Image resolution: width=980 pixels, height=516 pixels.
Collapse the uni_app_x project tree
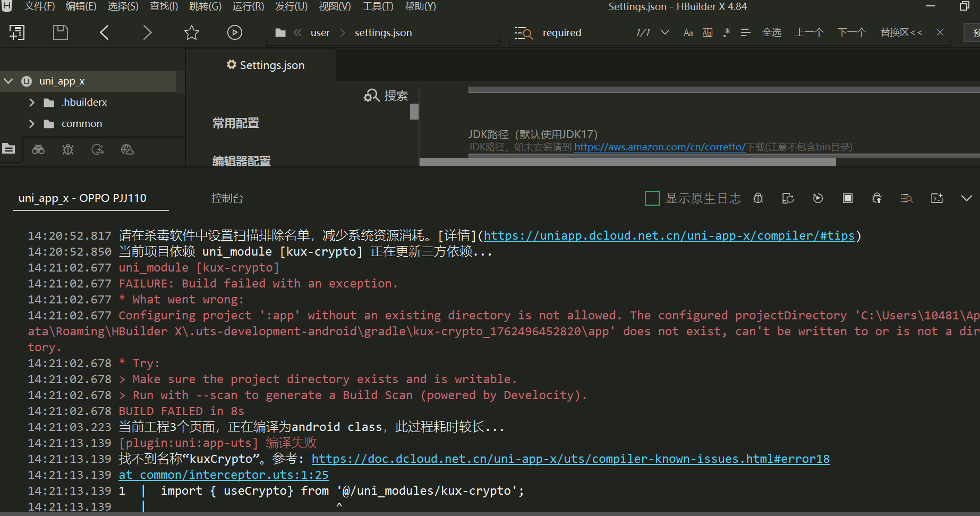pos(8,81)
